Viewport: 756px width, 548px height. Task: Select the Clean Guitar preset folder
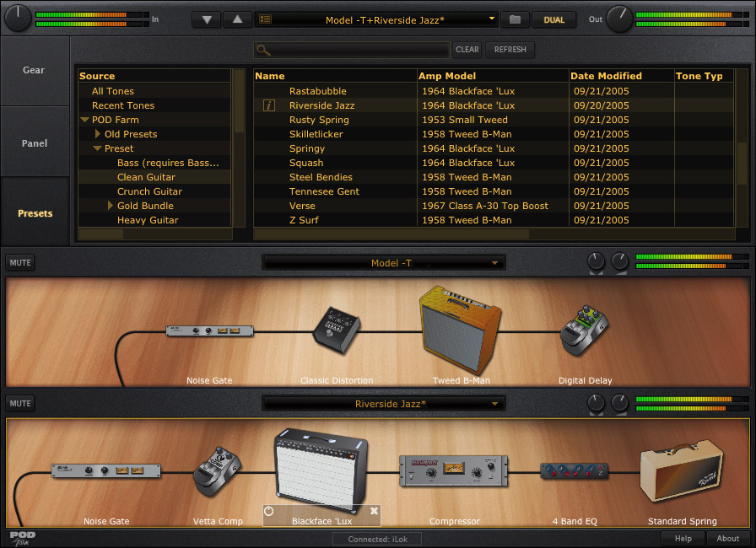(154, 177)
